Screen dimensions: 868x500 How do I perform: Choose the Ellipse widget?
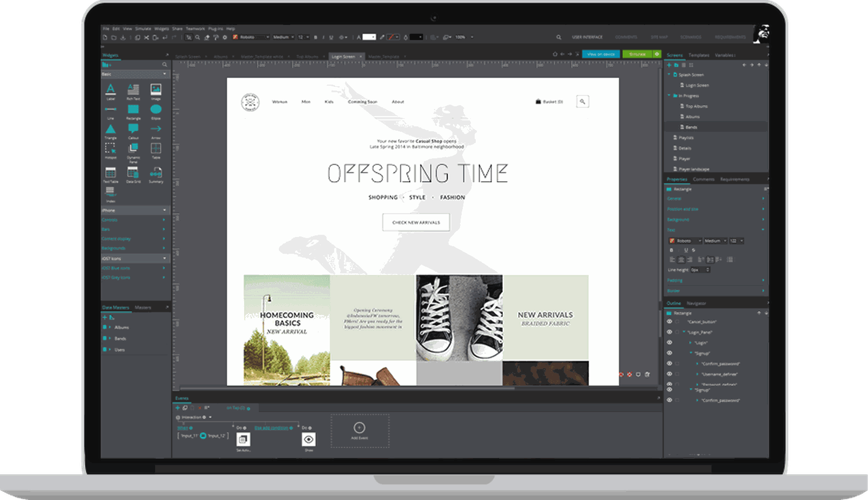click(x=156, y=112)
